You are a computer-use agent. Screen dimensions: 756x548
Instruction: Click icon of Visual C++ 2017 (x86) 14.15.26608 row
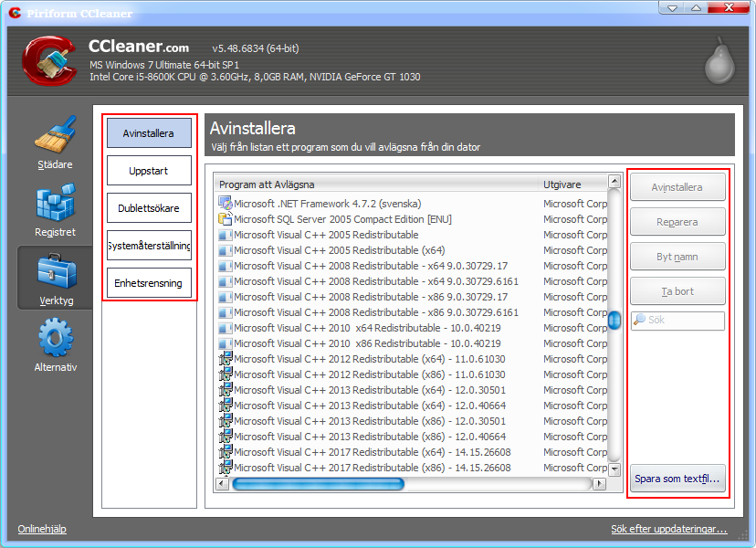click(226, 468)
